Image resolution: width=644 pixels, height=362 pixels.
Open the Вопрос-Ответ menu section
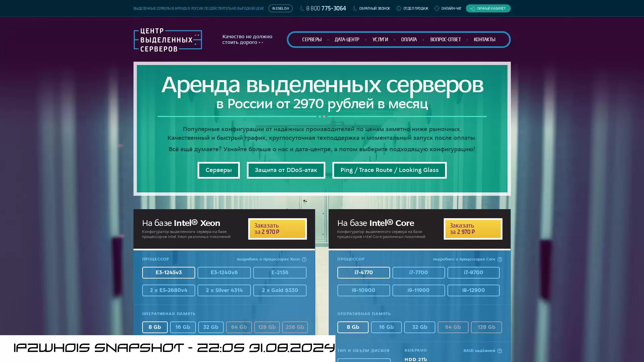coord(445,39)
